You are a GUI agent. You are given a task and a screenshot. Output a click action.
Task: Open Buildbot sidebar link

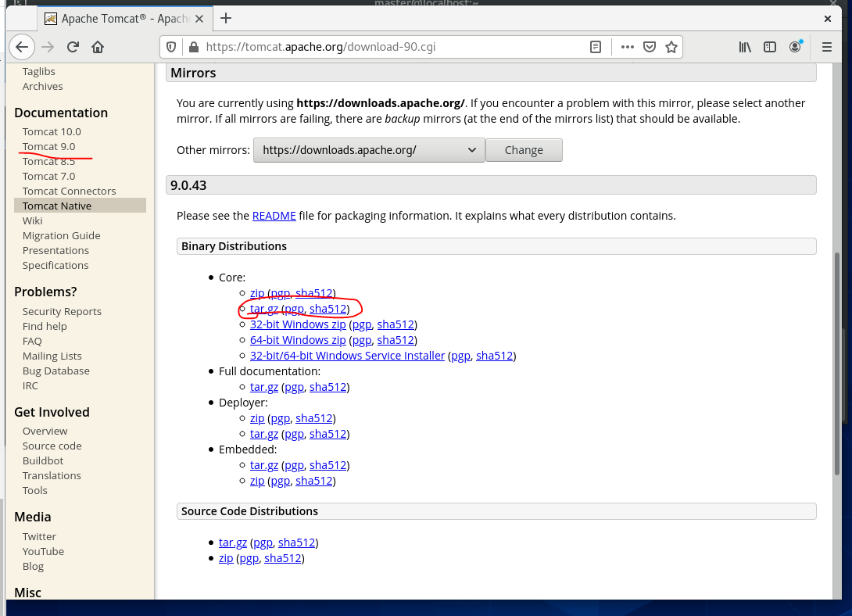43,460
